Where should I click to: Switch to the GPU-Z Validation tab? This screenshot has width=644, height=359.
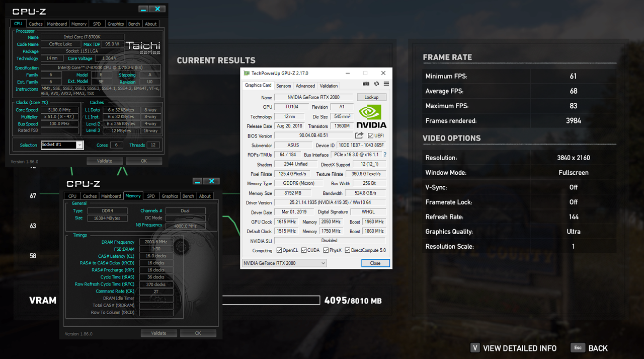[329, 86]
